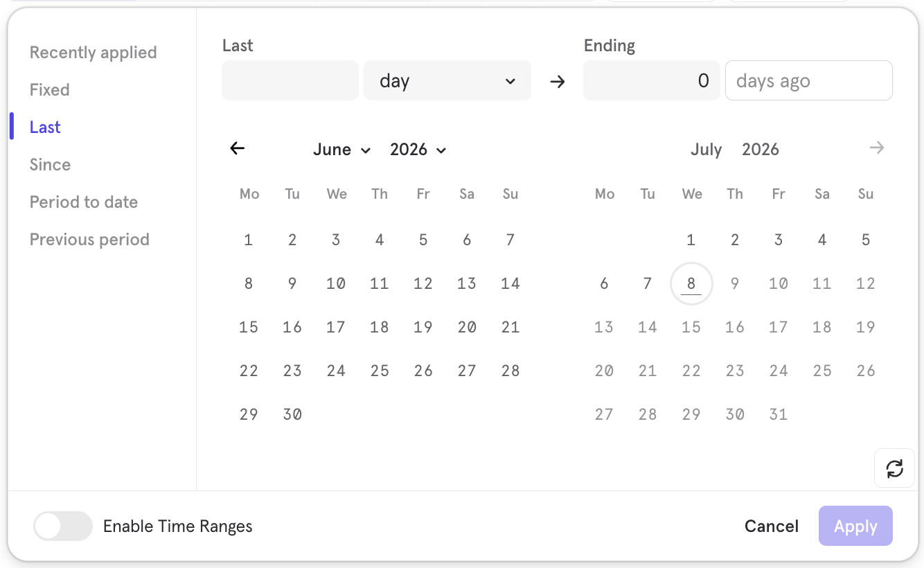Pick July 1 in the calendar
The image size is (924, 568).
691,240
